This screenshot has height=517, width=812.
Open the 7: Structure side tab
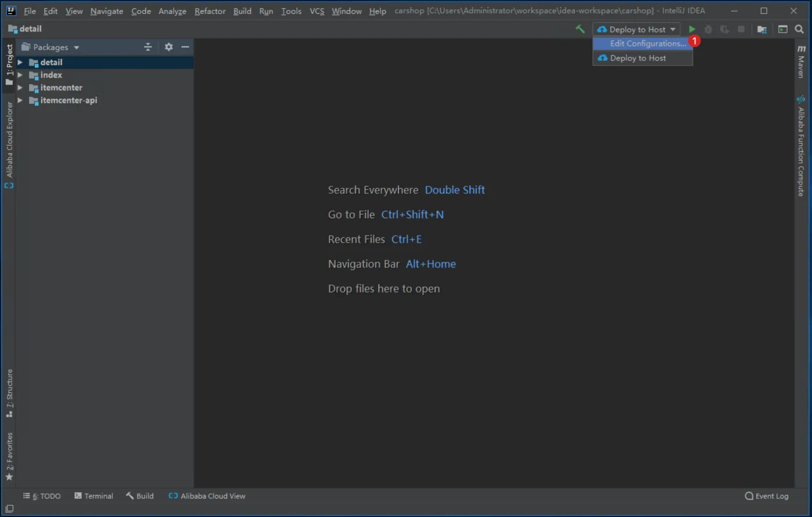point(9,393)
